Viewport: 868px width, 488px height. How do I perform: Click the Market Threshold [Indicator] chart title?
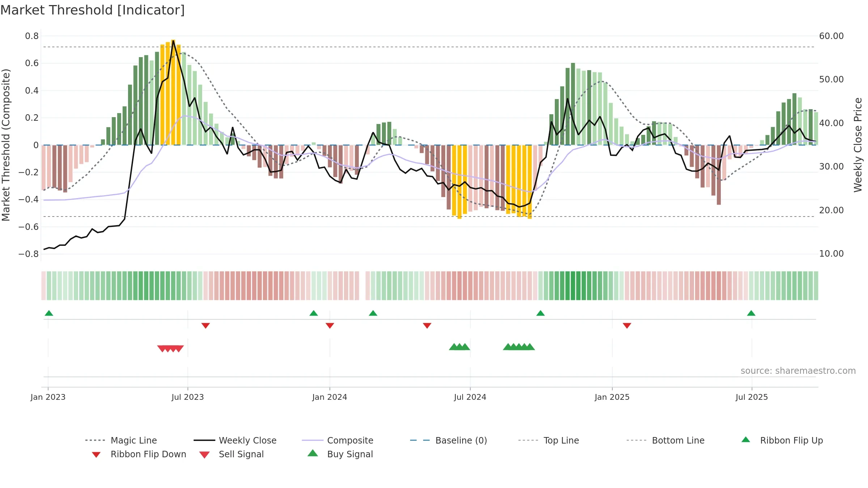(93, 10)
